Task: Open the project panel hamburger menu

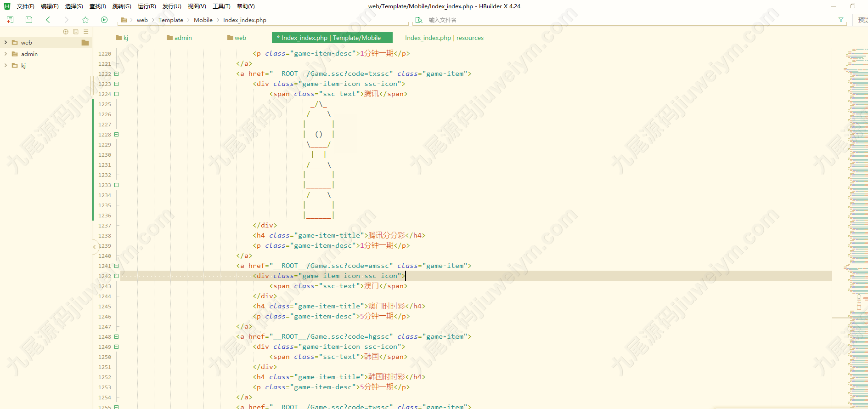Action: click(x=86, y=32)
